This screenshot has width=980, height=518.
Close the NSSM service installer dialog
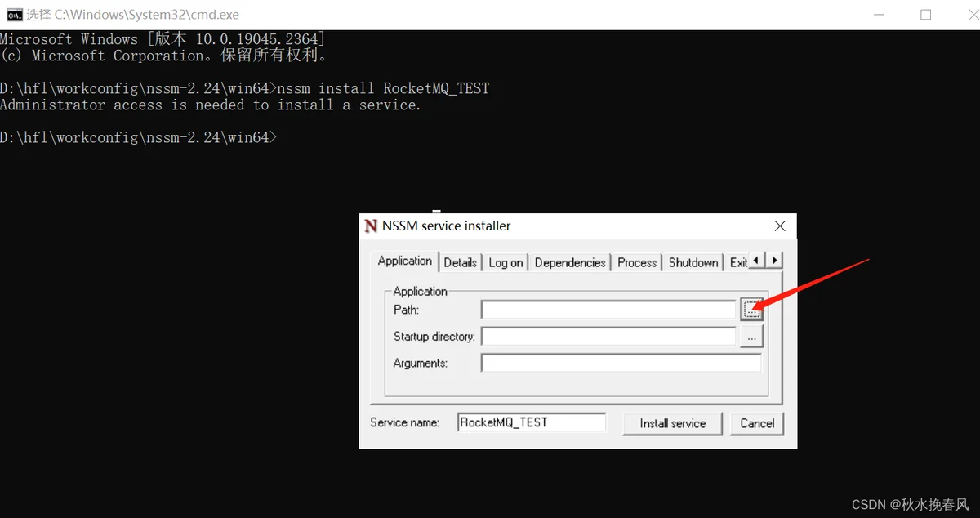780,226
